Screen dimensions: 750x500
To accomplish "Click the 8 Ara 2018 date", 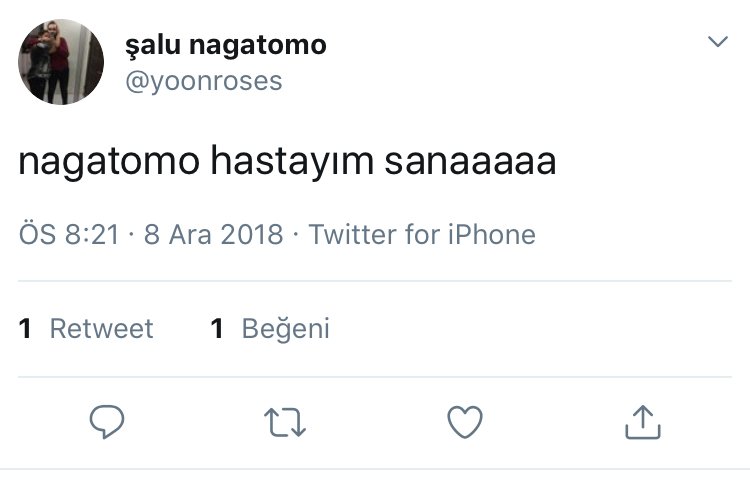I will pyautogui.click(x=213, y=235).
